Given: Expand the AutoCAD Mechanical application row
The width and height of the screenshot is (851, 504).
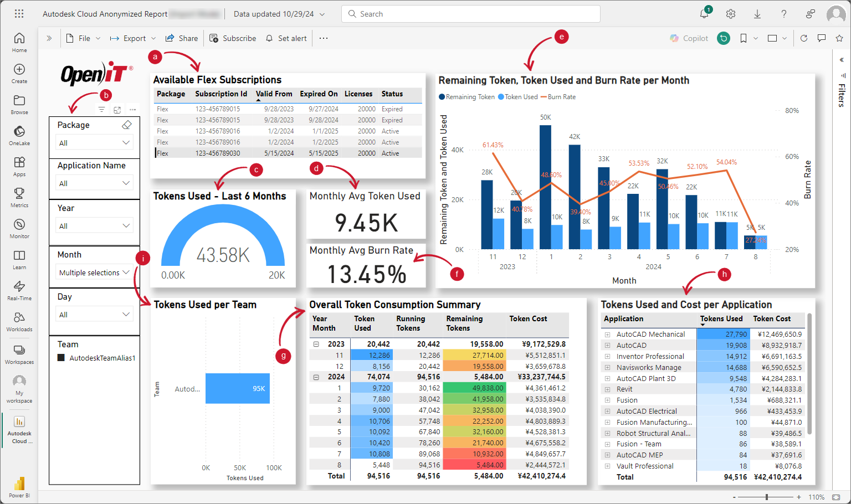Looking at the screenshot, I should (607, 335).
